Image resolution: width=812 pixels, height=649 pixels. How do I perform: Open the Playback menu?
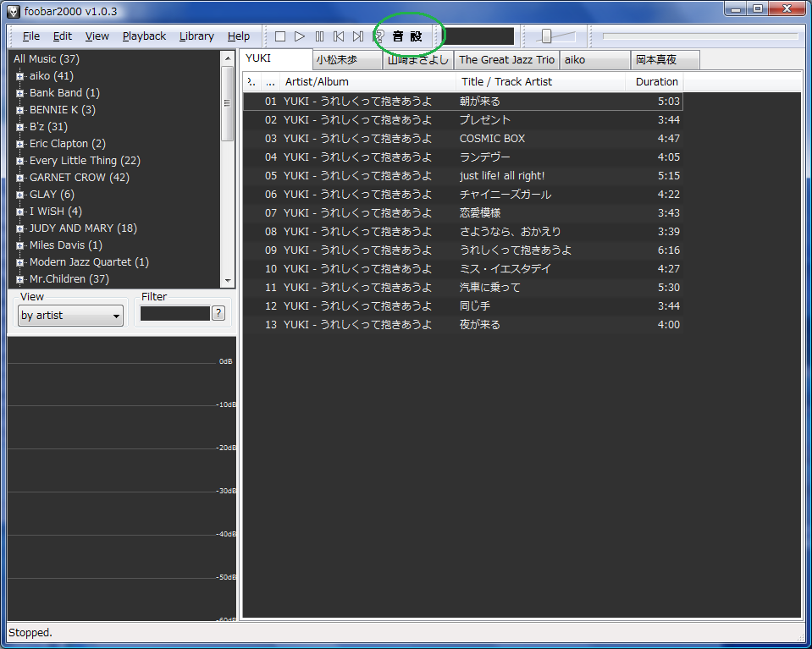[144, 36]
